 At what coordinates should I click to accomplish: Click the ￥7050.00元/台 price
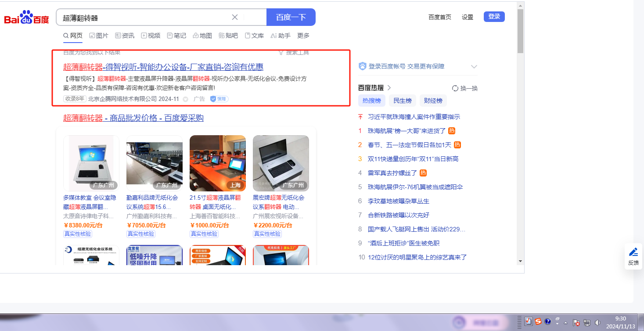tap(146, 225)
